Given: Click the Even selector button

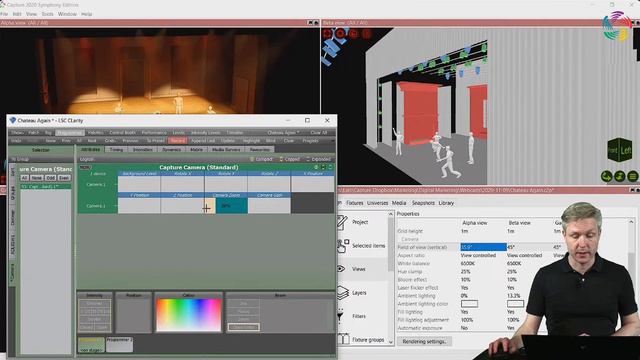Looking at the screenshot, I should [x=64, y=178].
